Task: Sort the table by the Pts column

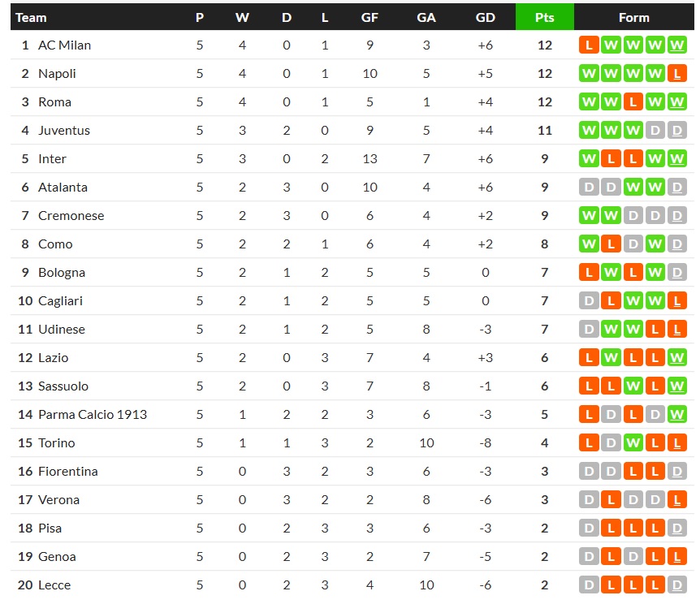Action: pyautogui.click(x=544, y=17)
